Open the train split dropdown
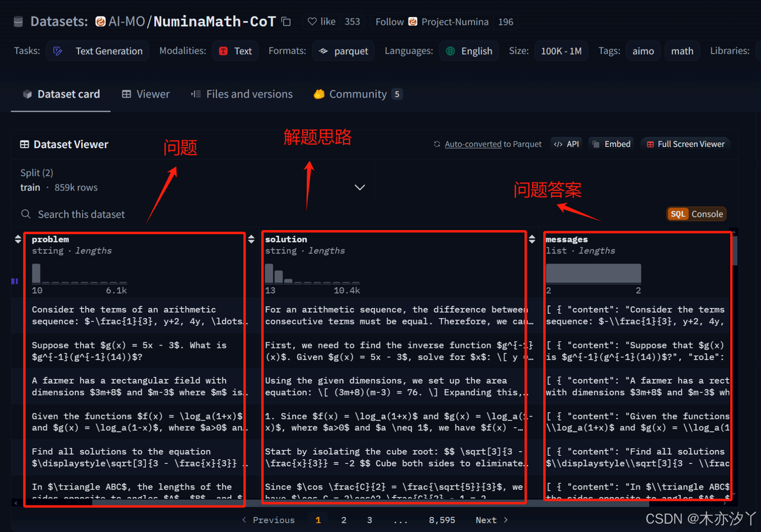The image size is (761, 532). pos(359,187)
